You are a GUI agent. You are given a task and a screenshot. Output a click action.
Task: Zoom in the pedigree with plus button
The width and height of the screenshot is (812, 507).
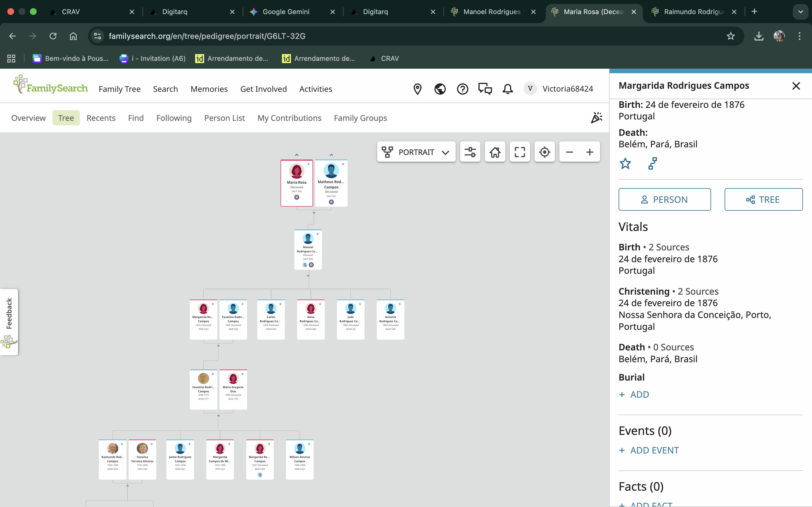click(x=590, y=152)
